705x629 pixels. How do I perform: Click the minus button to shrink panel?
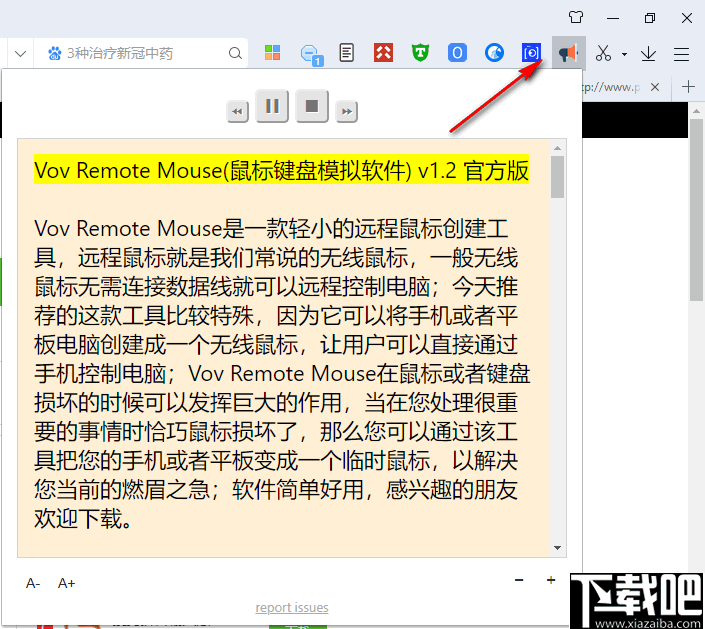pos(519,580)
